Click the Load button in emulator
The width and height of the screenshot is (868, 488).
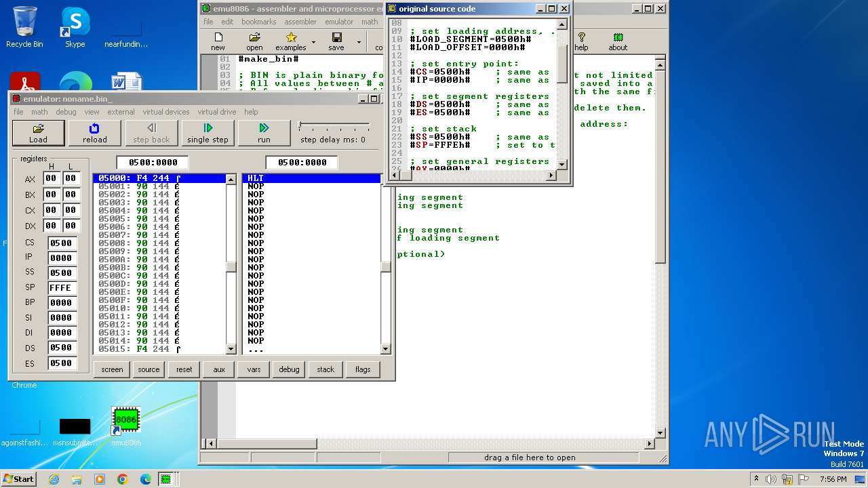click(39, 133)
